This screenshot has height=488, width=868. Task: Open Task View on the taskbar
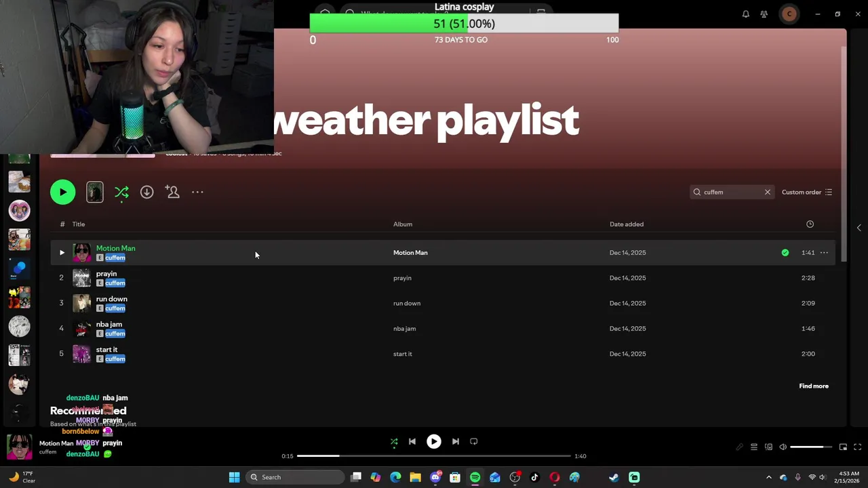[x=356, y=477]
